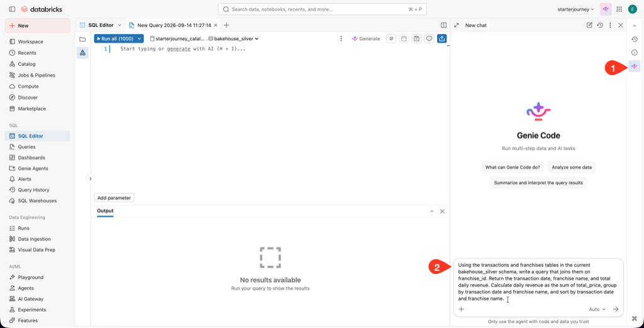The height and width of the screenshot is (328, 644).
Task: Expand the chat panel to full width
Action: 457,25
